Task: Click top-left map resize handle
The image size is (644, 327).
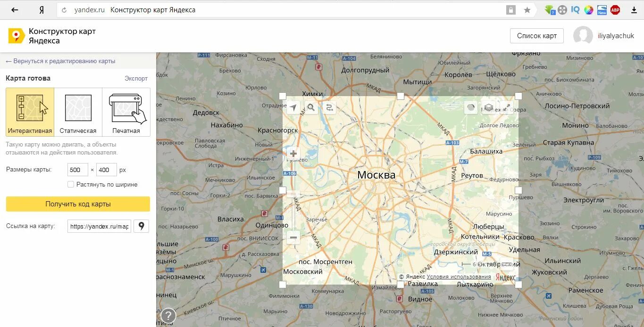Action: coord(283,96)
